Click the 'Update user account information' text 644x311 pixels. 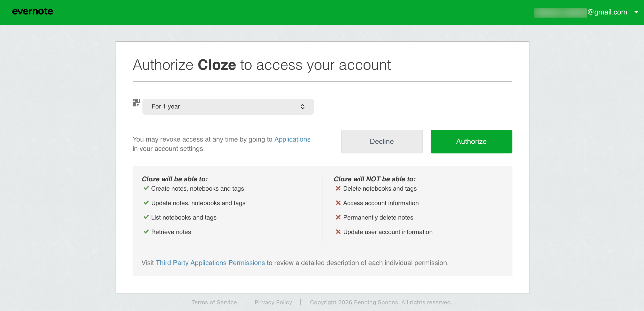388,232
